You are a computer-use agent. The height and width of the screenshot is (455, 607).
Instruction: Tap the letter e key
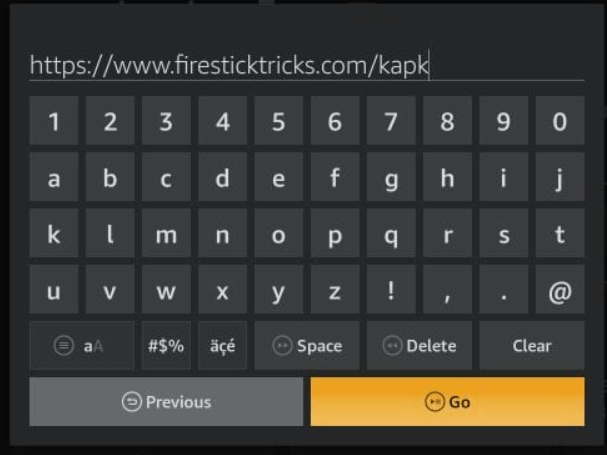tap(279, 177)
